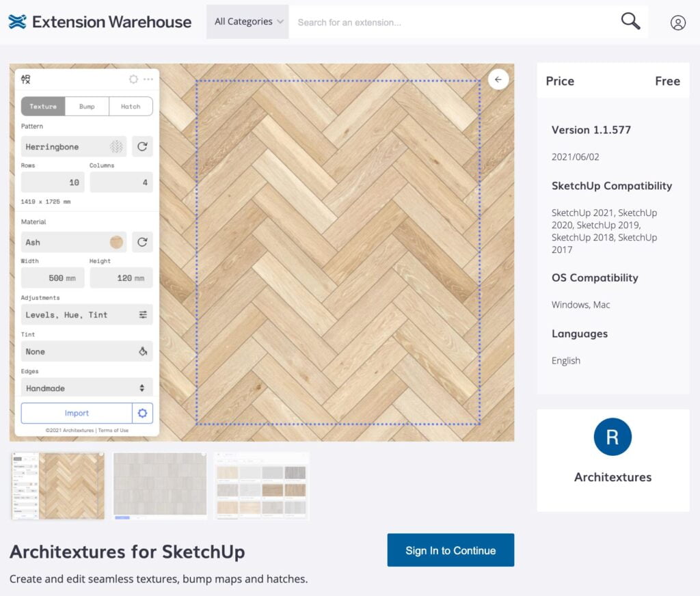Click the refresh icon next to Herringbone
The height and width of the screenshot is (596, 700).
(x=142, y=146)
